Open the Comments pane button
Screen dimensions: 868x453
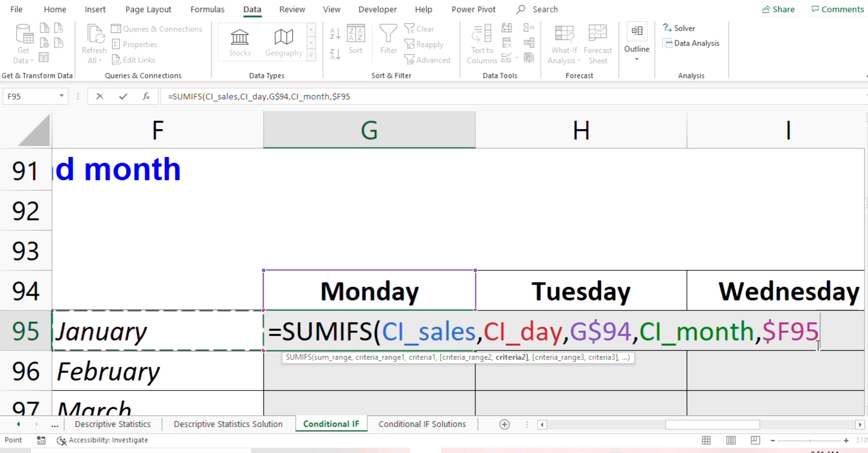click(837, 9)
